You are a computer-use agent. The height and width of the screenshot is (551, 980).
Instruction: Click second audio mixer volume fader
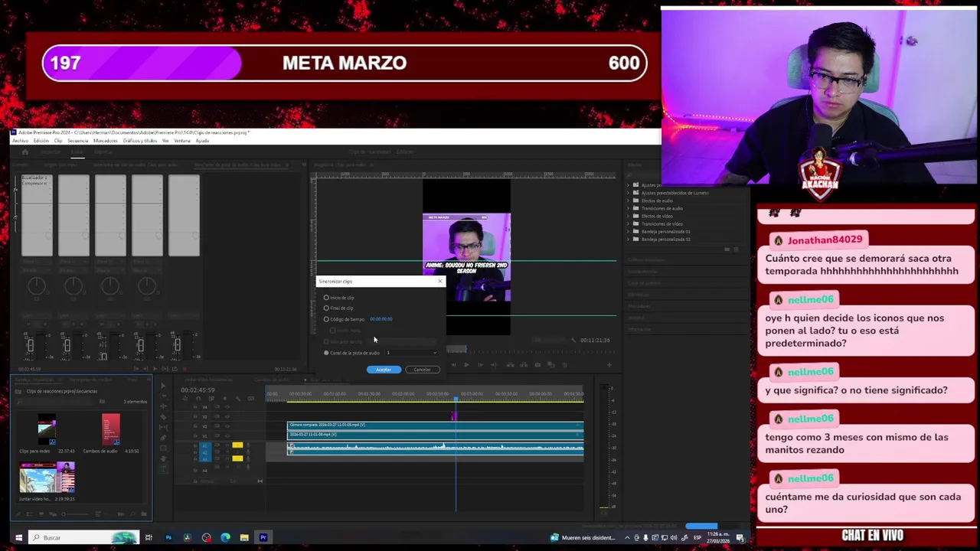tap(67, 346)
